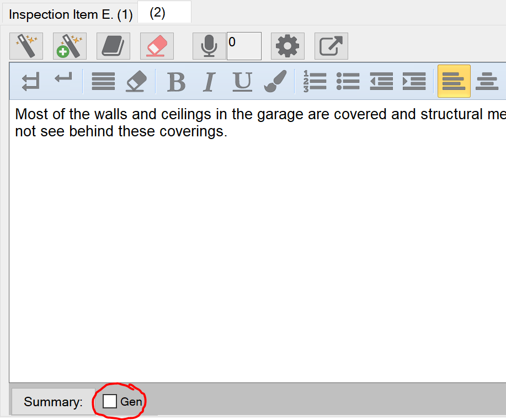Click the pink eraser icon

click(157, 46)
